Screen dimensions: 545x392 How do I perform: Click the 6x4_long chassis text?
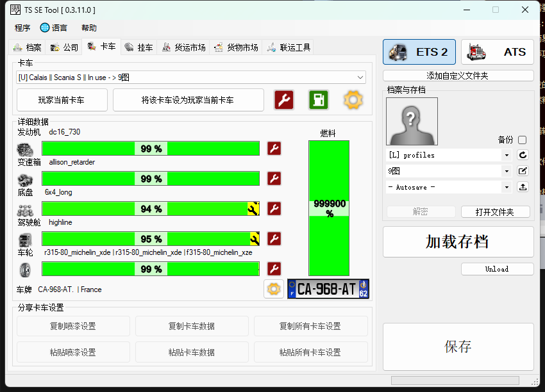click(x=58, y=192)
